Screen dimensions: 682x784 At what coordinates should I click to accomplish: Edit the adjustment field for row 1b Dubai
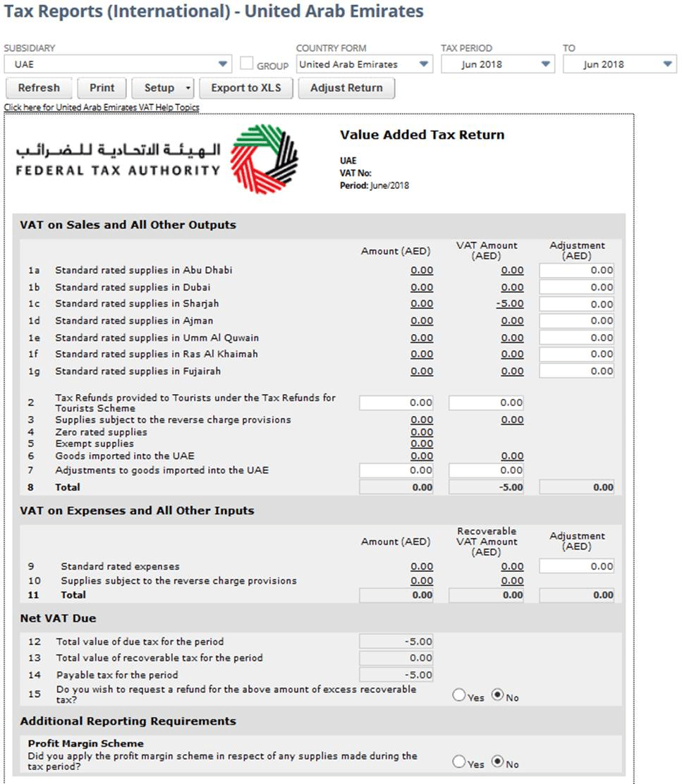click(576, 287)
